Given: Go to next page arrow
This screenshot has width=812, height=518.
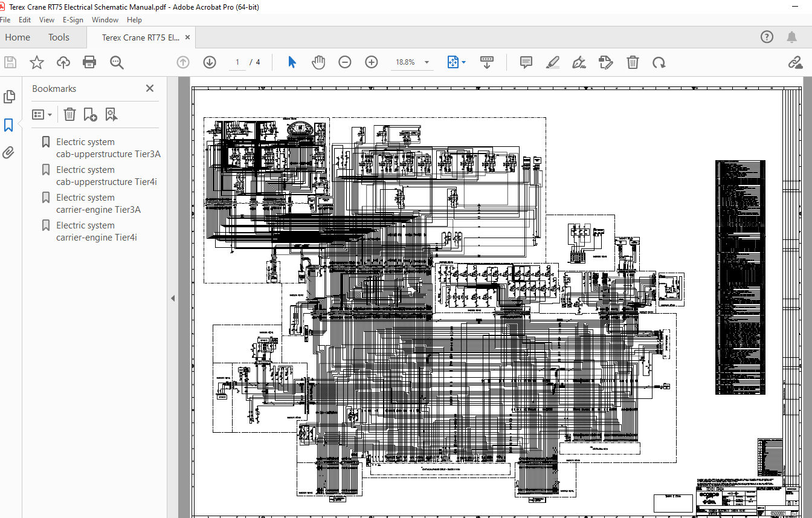Looking at the screenshot, I should click(x=210, y=62).
